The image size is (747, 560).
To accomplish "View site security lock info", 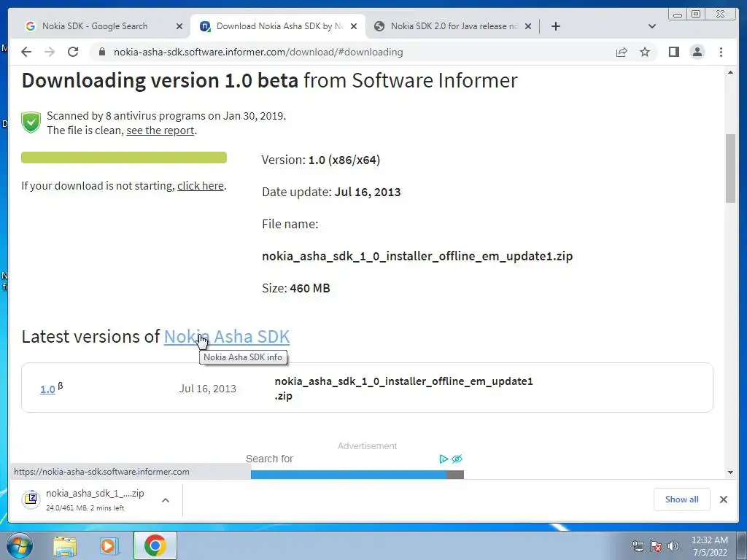I will [x=101, y=52].
